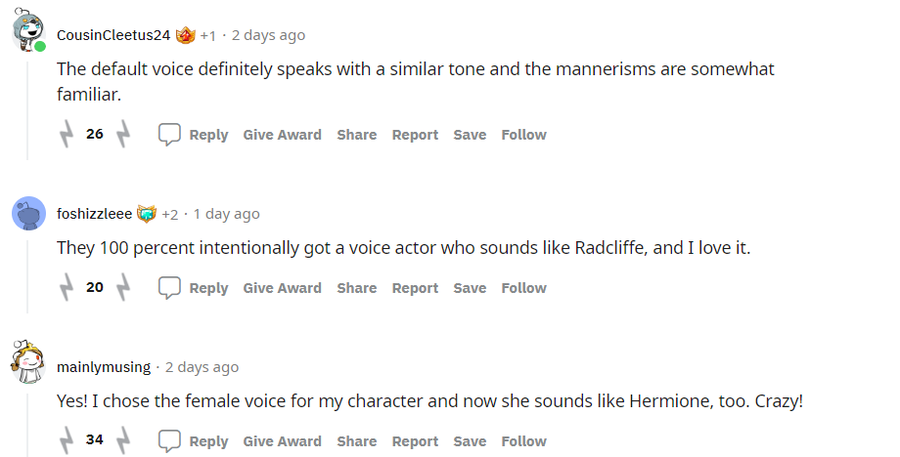
Task: Click reply speech bubble on foshizzleee's comment
Action: (x=170, y=287)
